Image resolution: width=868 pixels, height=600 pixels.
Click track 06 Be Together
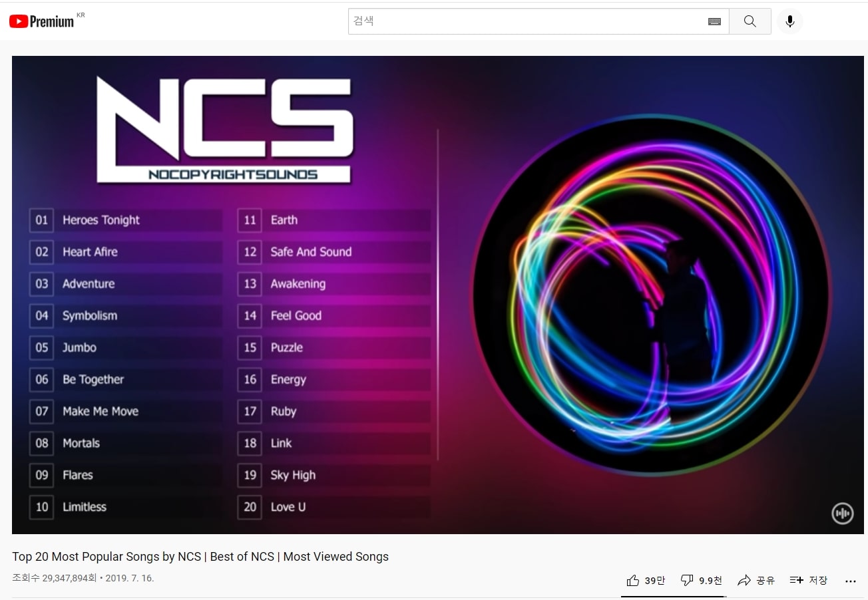click(x=126, y=380)
